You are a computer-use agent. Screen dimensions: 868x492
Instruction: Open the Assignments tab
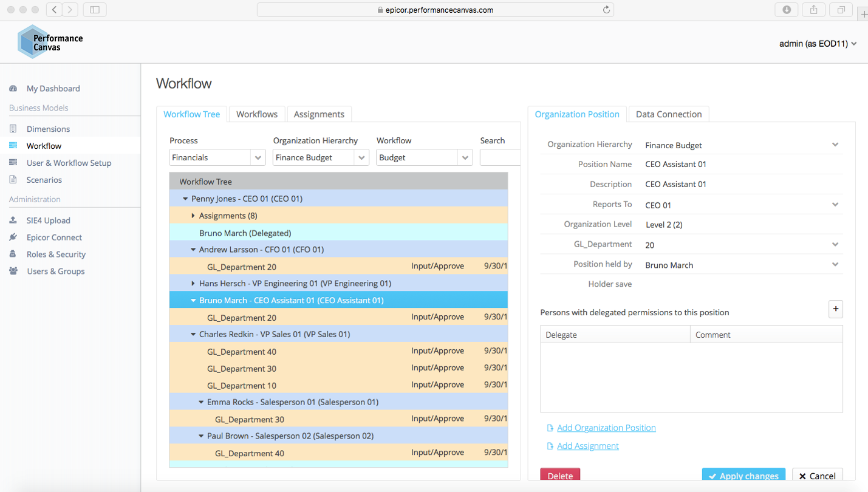pyautogui.click(x=319, y=114)
